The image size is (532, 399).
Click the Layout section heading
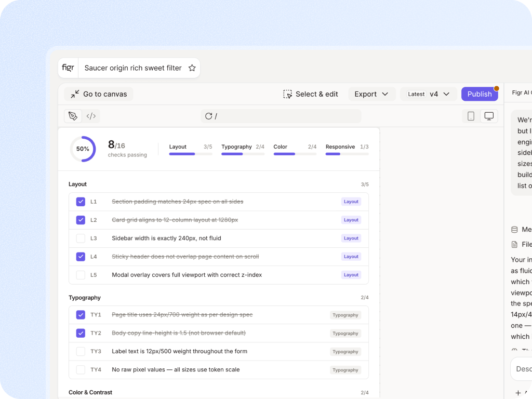pyautogui.click(x=78, y=184)
